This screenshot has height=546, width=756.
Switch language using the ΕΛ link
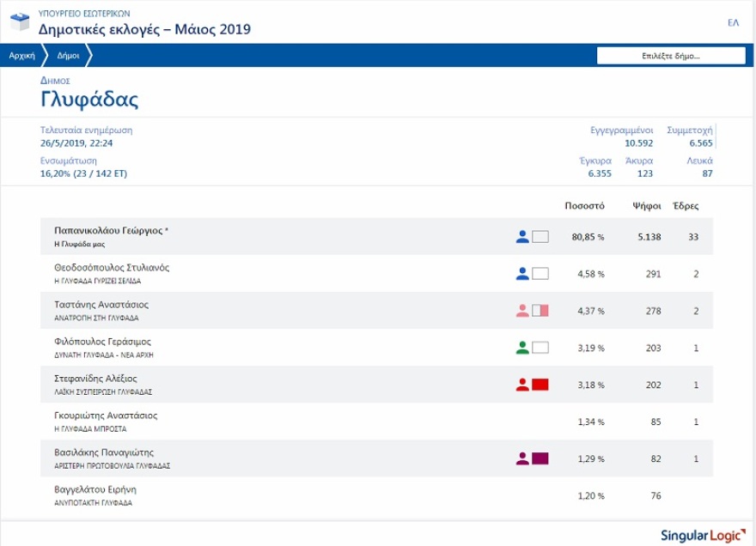coord(733,22)
